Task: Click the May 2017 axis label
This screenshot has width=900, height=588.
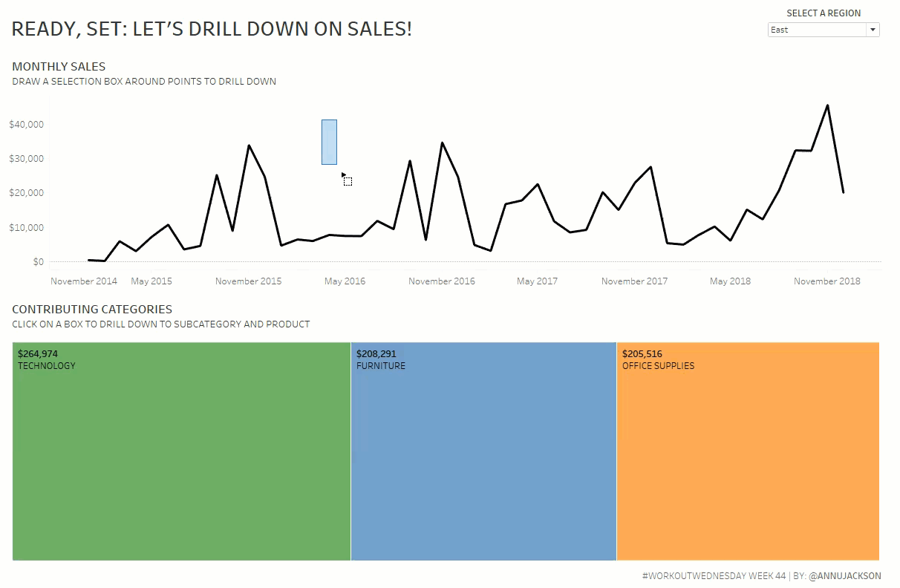Action: tap(537, 281)
